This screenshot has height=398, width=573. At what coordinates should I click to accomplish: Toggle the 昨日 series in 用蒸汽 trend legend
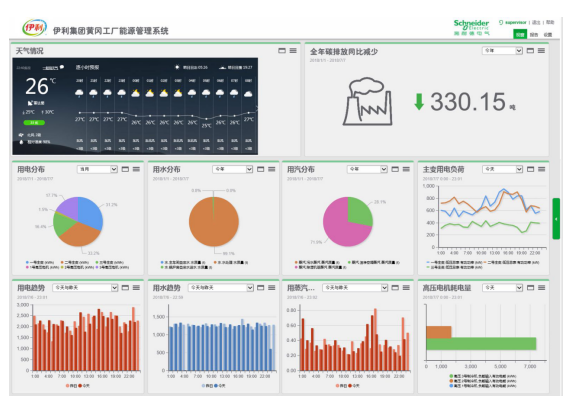point(342,386)
